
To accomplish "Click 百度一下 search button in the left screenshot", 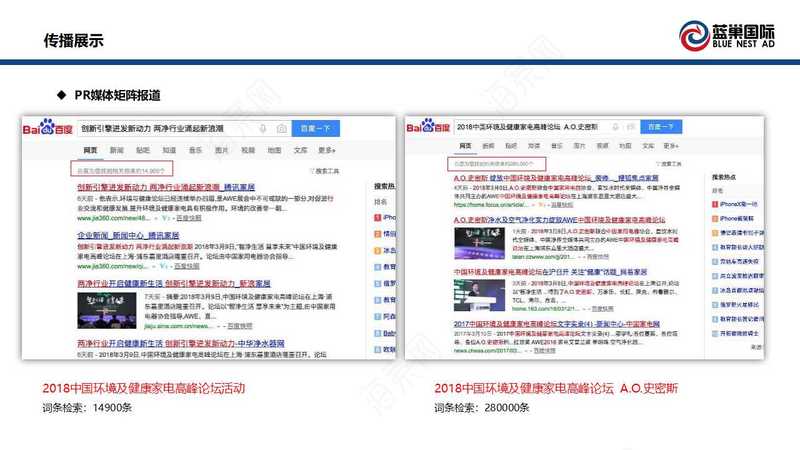I will coord(315,129).
